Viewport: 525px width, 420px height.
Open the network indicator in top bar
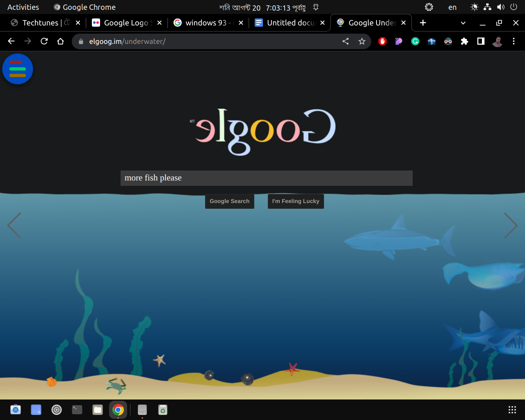coord(487,7)
